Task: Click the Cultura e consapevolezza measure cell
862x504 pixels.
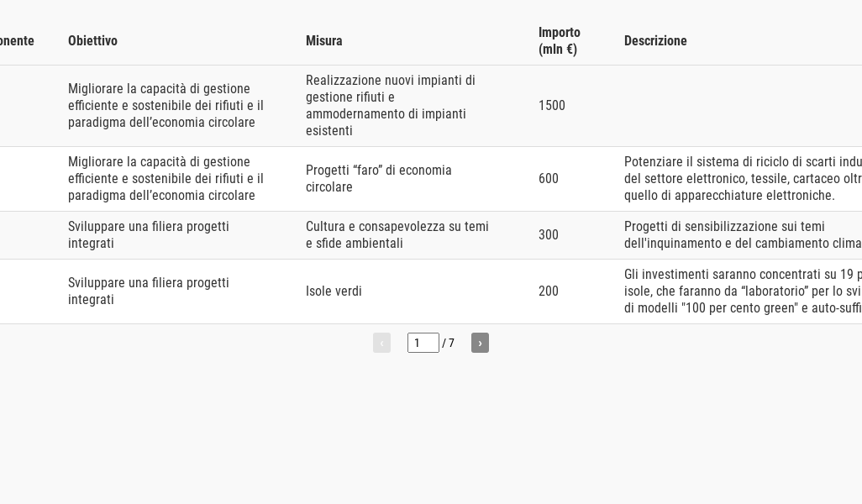Action: coord(397,235)
